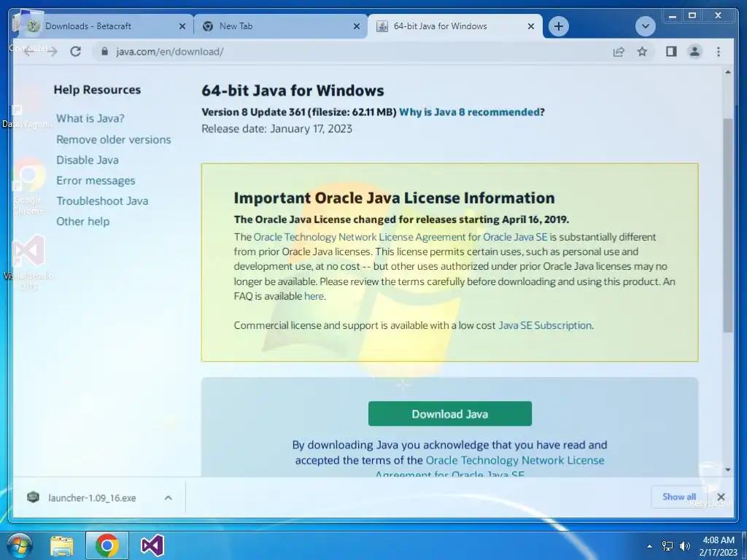Switch to New Tab tab
The image size is (747, 560).
[281, 26]
